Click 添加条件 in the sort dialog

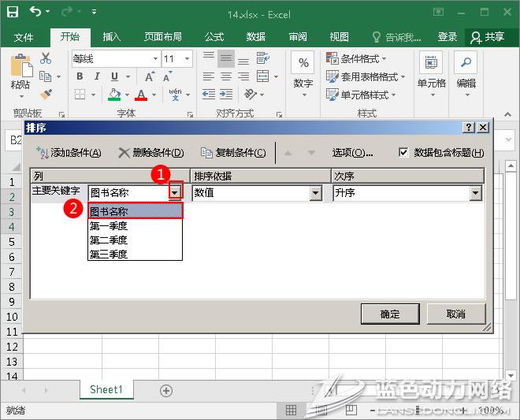click(69, 153)
